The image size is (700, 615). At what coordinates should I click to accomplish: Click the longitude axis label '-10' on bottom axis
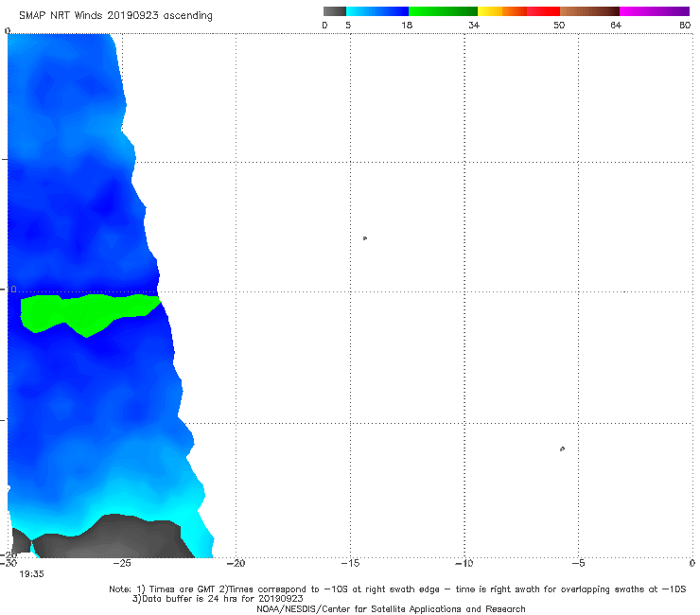click(464, 563)
